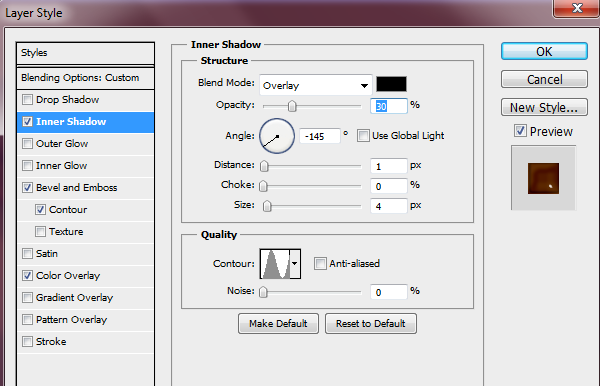Screen dimensions: 600x386
Task: Click the Opacity value field
Action: coord(389,106)
